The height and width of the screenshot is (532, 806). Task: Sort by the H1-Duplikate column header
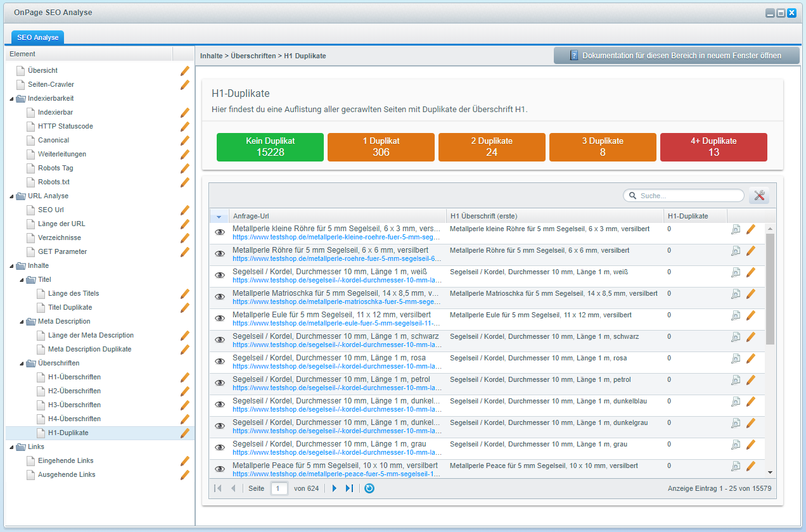[x=695, y=217]
